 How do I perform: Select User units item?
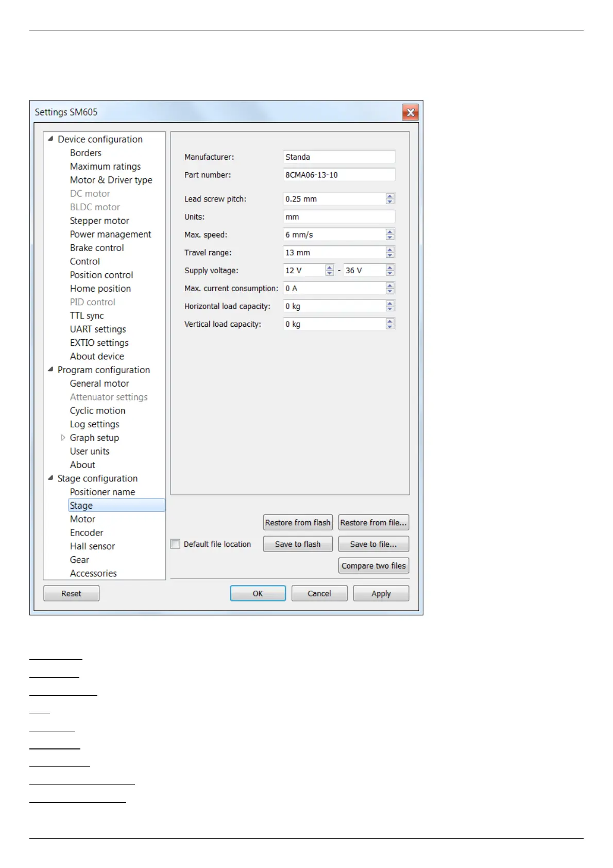pos(90,452)
